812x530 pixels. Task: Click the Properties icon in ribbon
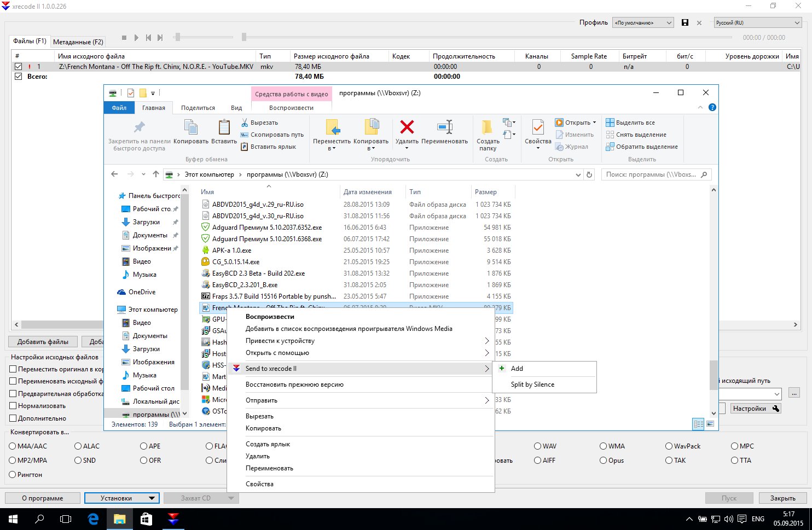[x=538, y=127]
